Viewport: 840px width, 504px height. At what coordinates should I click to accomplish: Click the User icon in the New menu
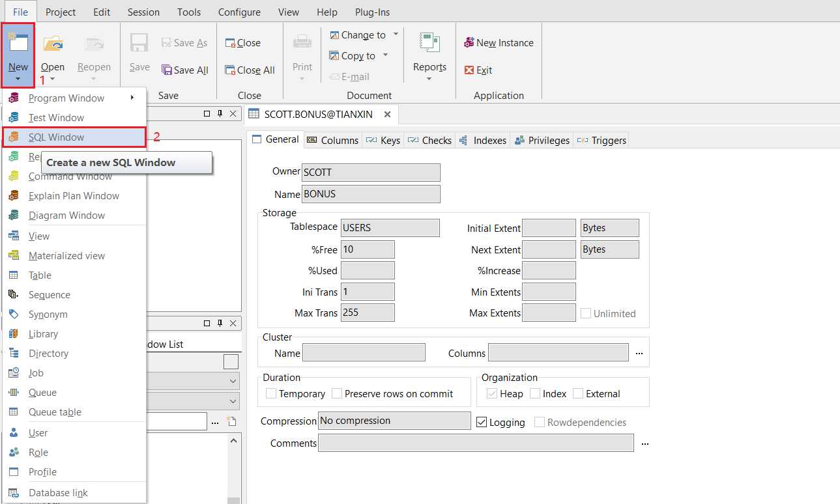(x=14, y=433)
